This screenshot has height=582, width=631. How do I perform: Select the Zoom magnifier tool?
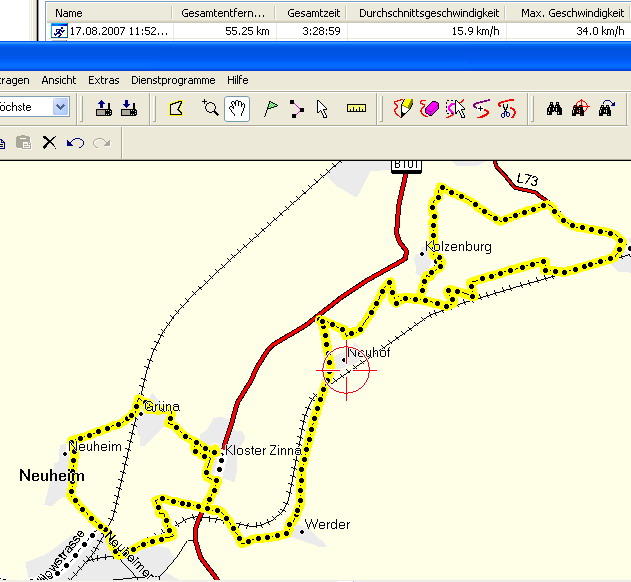(210, 108)
